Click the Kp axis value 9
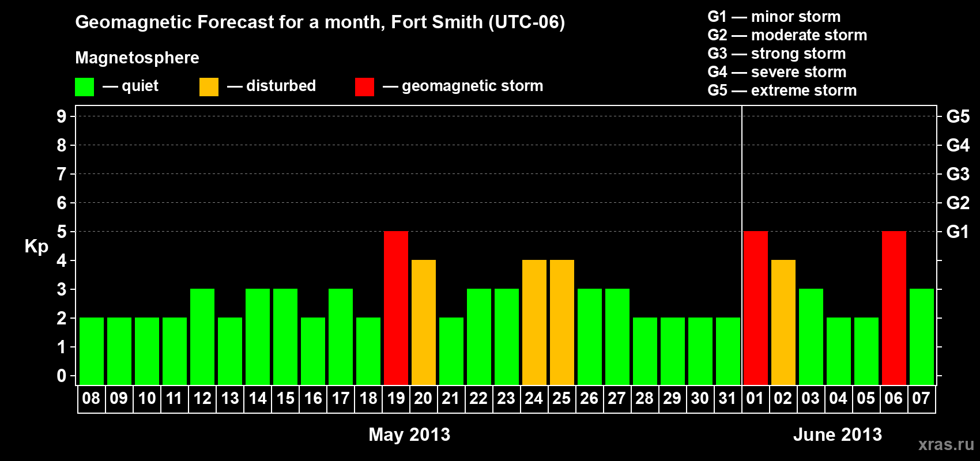This screenshot has height=461, width=980. pos(62,116)
